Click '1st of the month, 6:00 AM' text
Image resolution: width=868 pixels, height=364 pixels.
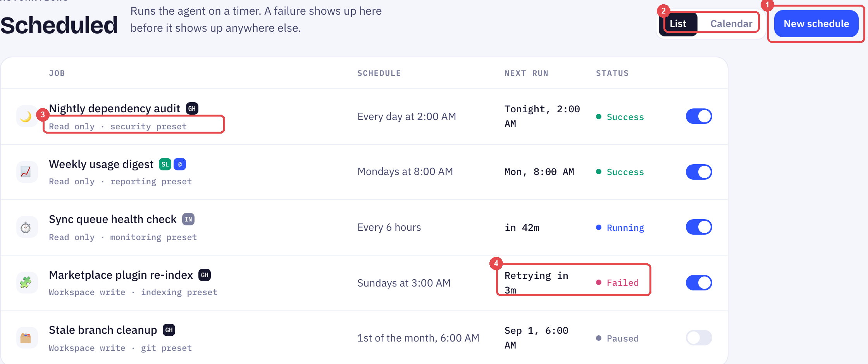tap(418, 338)
